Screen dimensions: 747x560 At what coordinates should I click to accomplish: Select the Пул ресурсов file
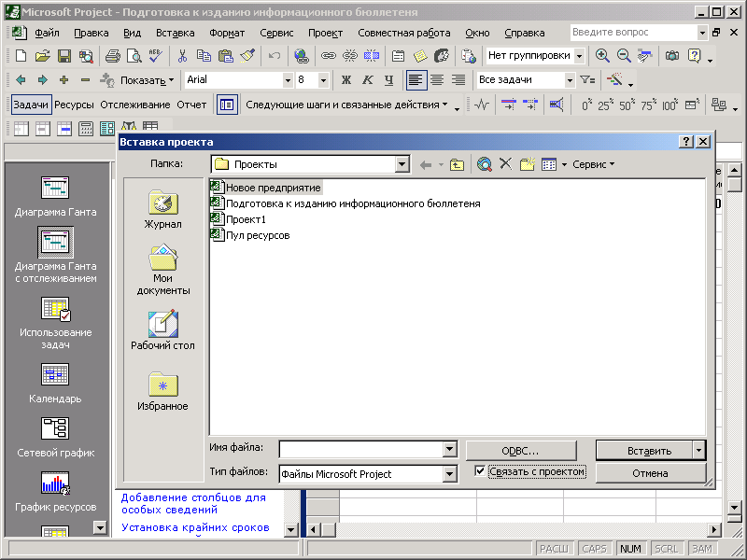pos(250,235)
